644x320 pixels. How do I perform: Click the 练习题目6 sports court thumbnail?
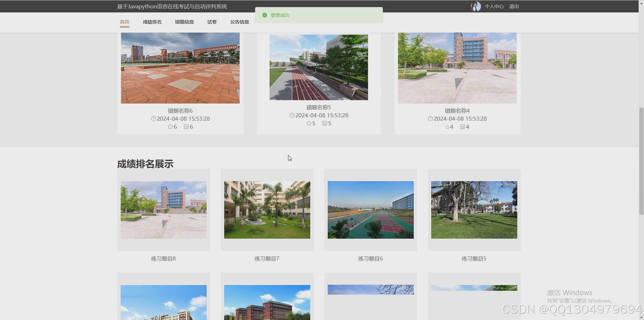(371, 210)
